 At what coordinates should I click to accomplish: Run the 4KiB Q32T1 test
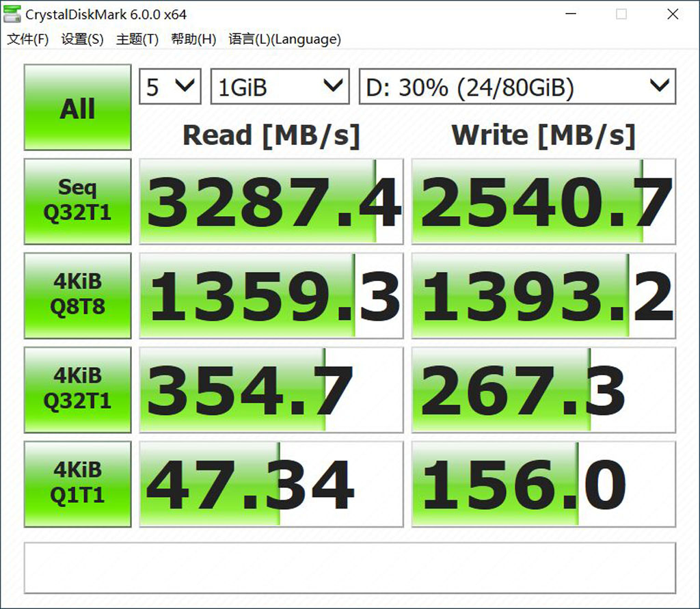point(77,390)
